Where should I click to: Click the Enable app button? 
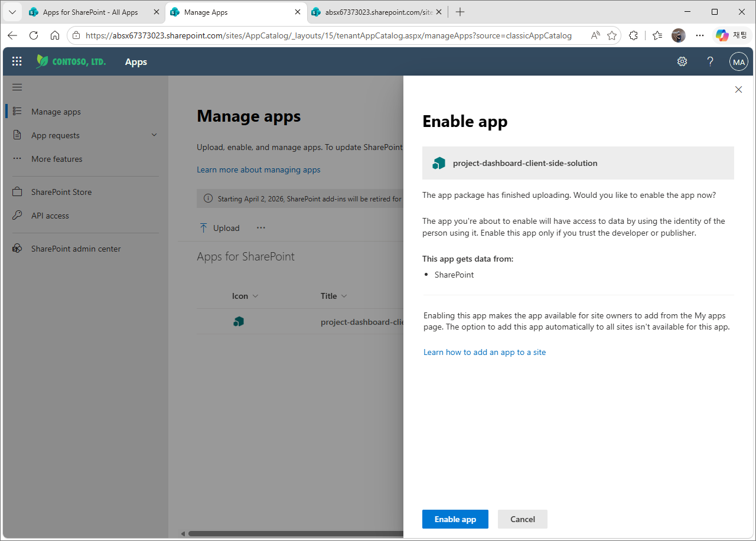(x=455, y=519)
